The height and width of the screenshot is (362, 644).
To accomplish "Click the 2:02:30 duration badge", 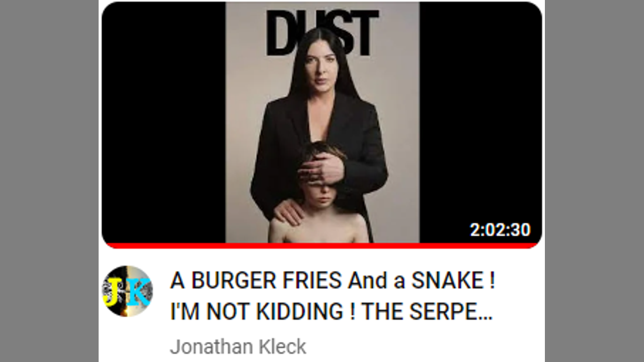I will point(500,230).
